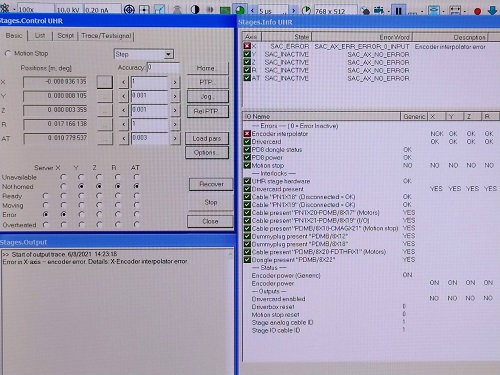Image resolution: width=500 pixels, height=375 pixels.
Task: Select Error radio in Server column
Action: 45,214
